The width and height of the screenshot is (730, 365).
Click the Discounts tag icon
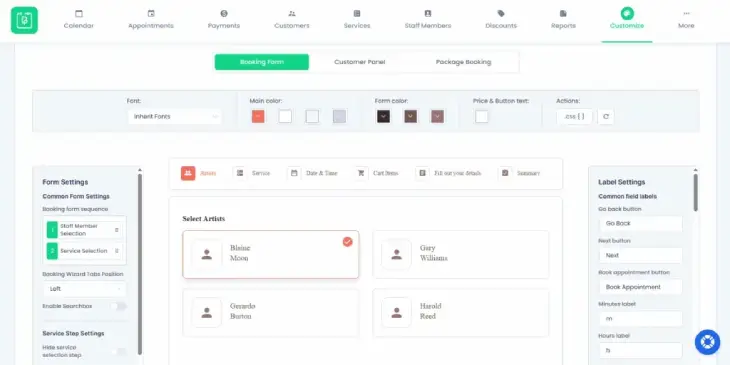pos(501,14)
